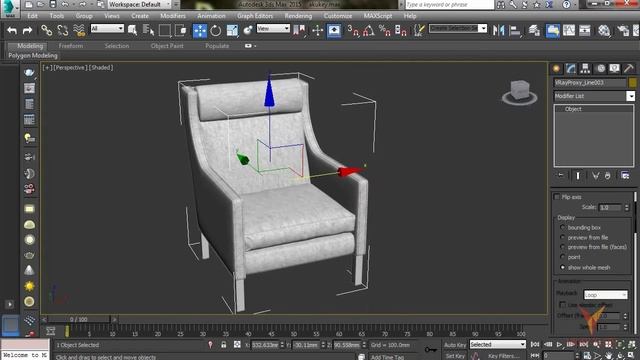The width and height of the screenshot is (640, 360).
Task: Select the Unlink Selection tool
Action: click(x=62, y=31)
